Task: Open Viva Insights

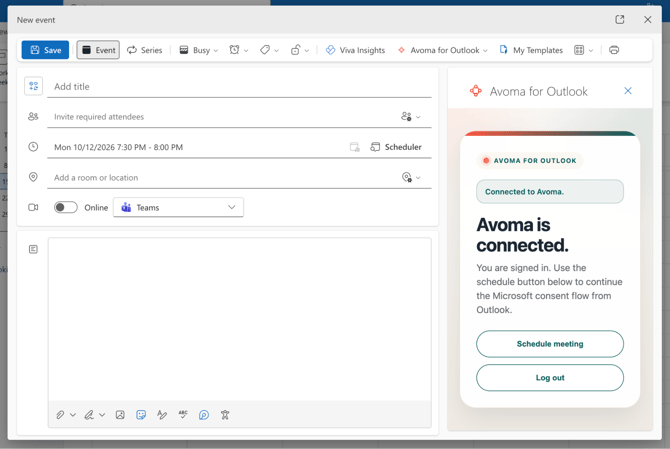Action: [x=355, y=50]
